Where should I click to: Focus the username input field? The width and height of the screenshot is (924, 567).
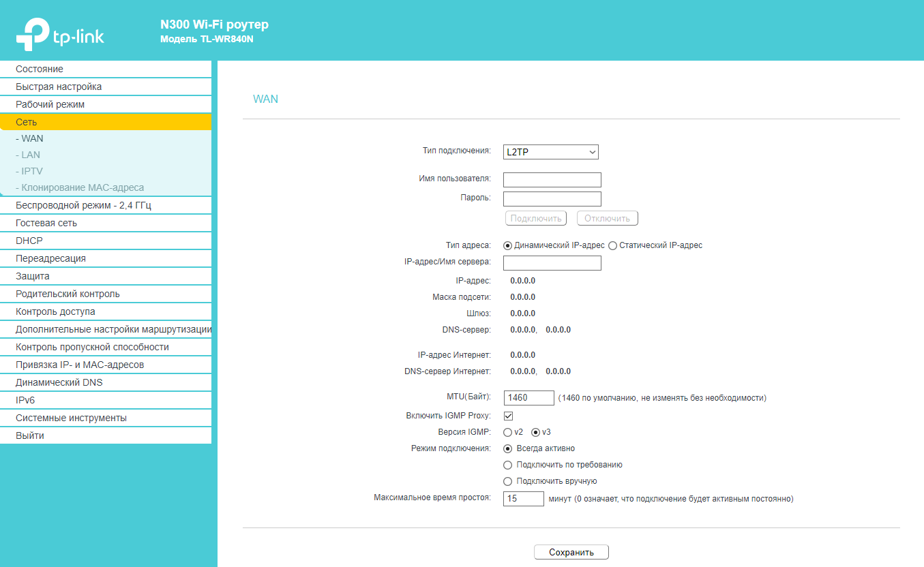552,180
